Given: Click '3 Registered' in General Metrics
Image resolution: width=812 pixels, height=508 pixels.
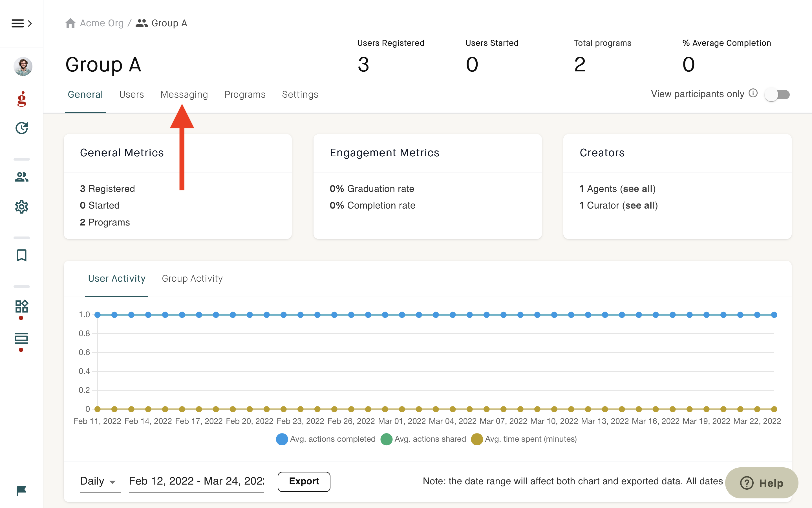Looking at the screenshot, I should 107,189.
